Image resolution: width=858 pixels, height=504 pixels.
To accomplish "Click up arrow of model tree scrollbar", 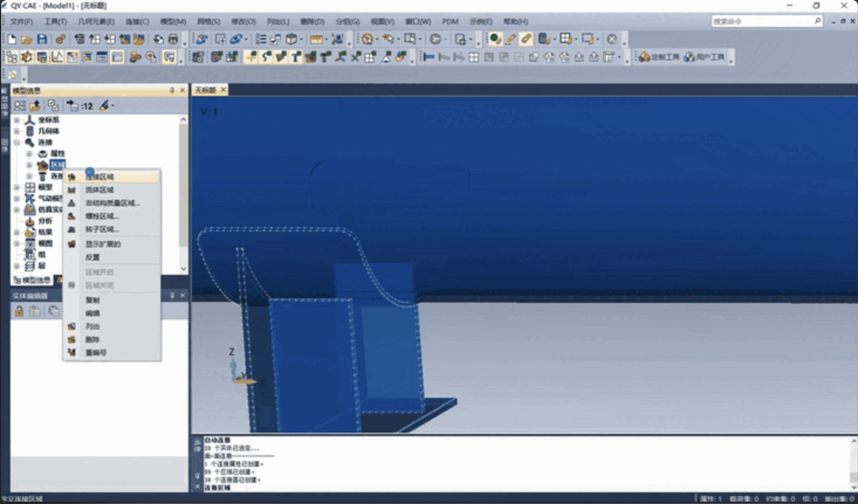I will coord(184,119).
